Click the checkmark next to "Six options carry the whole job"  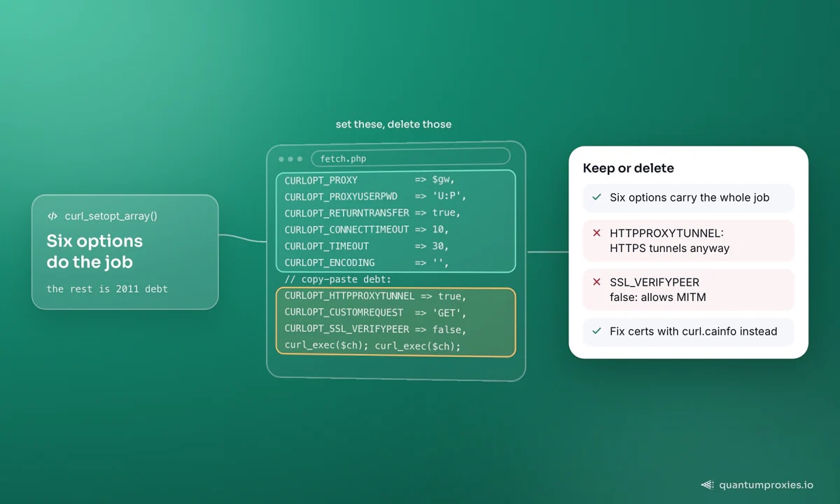tap(596, 197)
